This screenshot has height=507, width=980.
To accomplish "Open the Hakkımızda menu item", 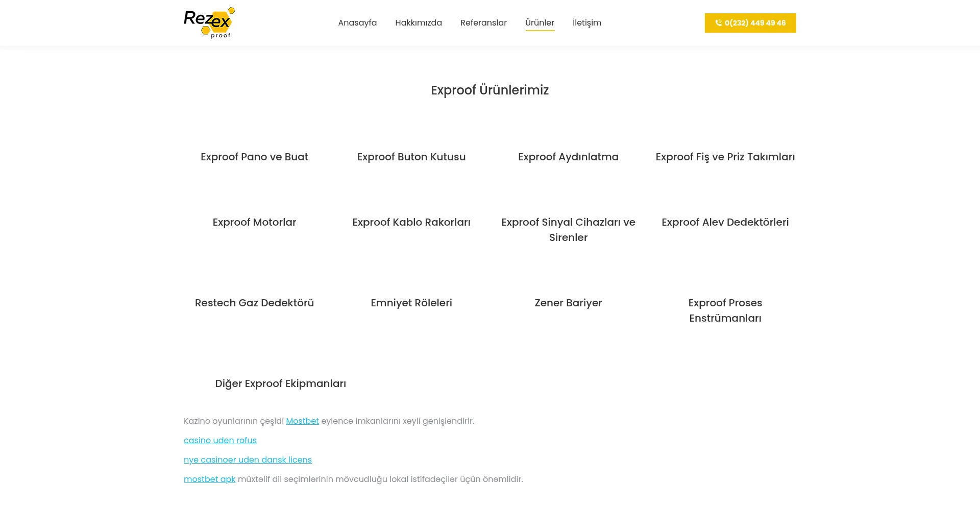I will pyautogui.click(x=419, y=23).
